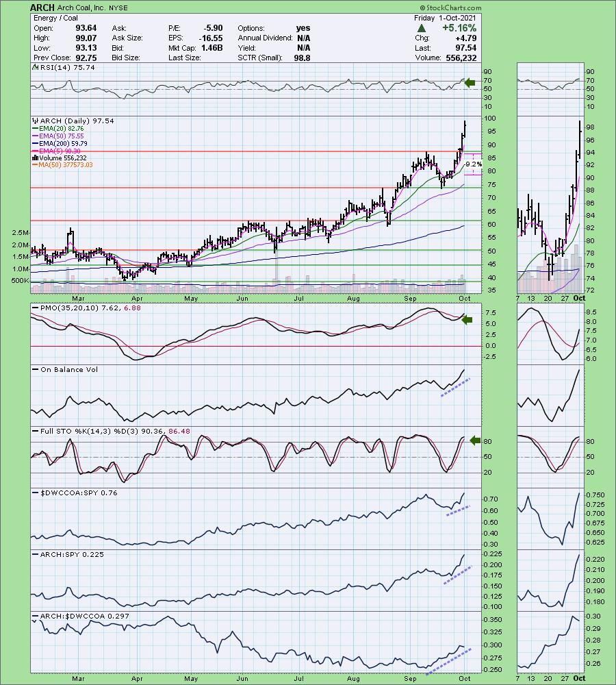Click the P/E value -5.90

point(213,28)
